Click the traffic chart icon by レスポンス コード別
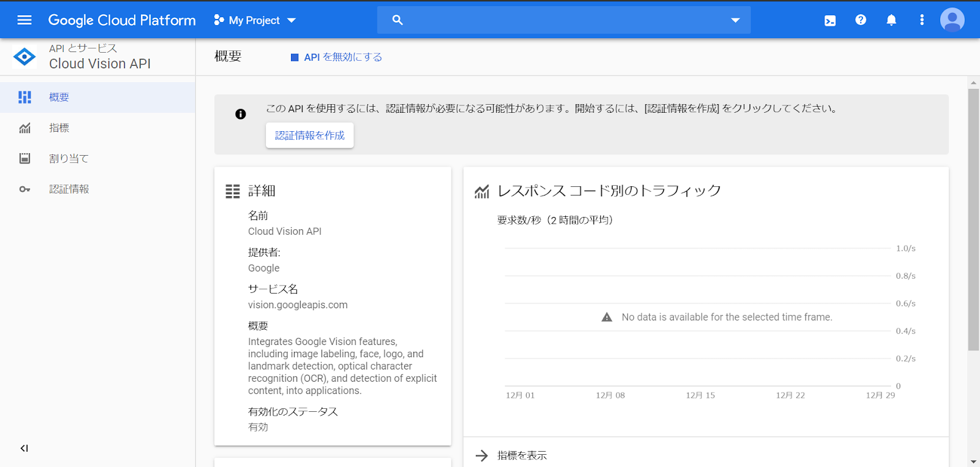The width and height of the screenshot is (980, 467). [482, 192]
